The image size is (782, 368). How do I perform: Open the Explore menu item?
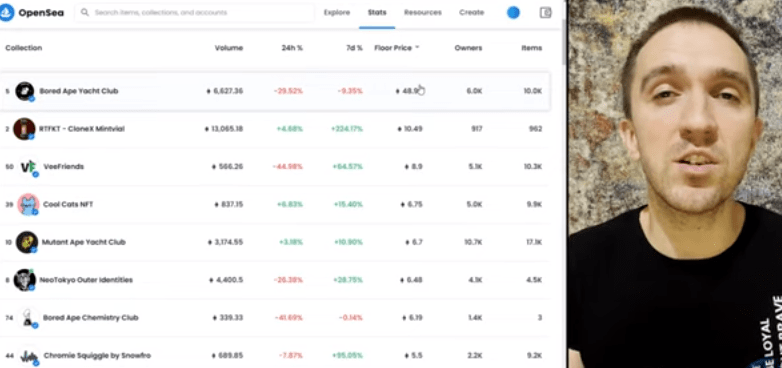pyautogui.click(x=337, y=12)
